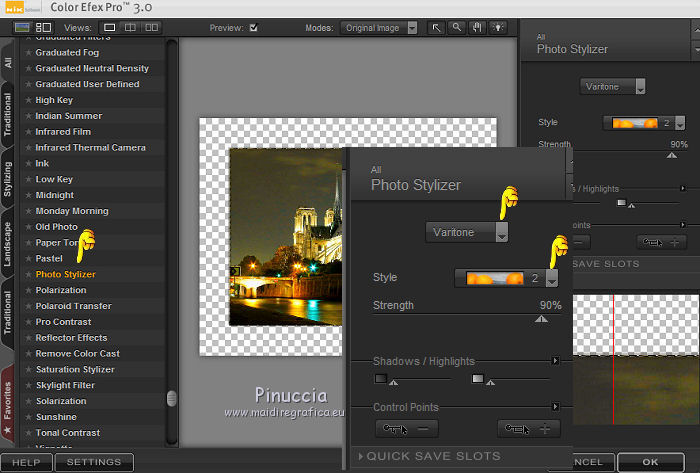This screenshot has width=700, height=473.
Task: Click the lightbulb background color icon
Action: [499, 28]
